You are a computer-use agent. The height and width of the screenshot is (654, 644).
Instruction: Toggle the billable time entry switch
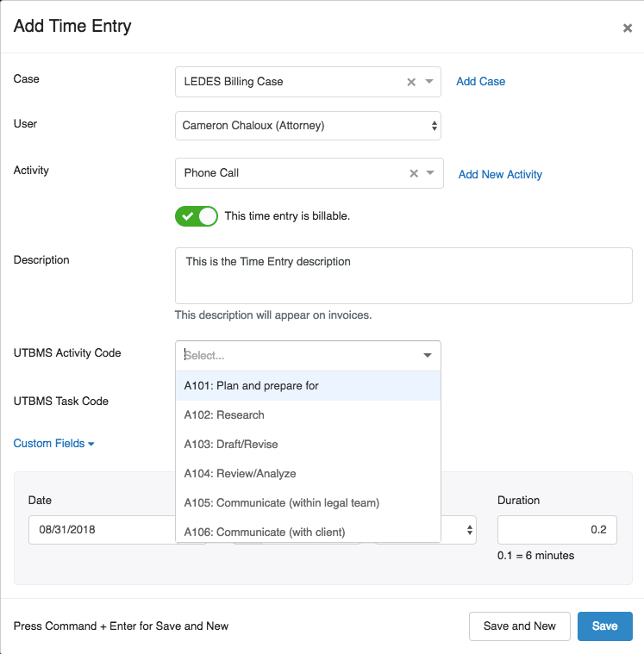(197, 216)
